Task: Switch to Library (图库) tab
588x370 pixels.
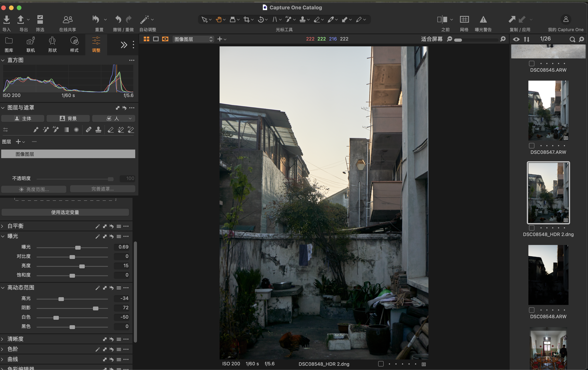Action: (9, 45)
